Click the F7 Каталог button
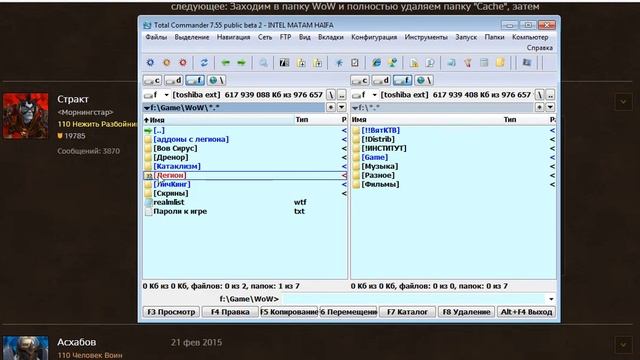The height and width of the screenshot is (360, 640). click(x=407, y=312)
